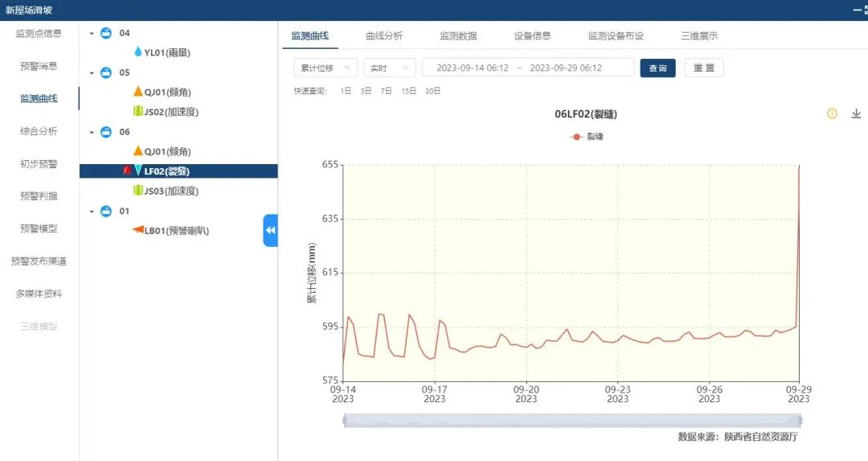Click the date range input field
Screen dimensions: 868x461
[527, 68]
